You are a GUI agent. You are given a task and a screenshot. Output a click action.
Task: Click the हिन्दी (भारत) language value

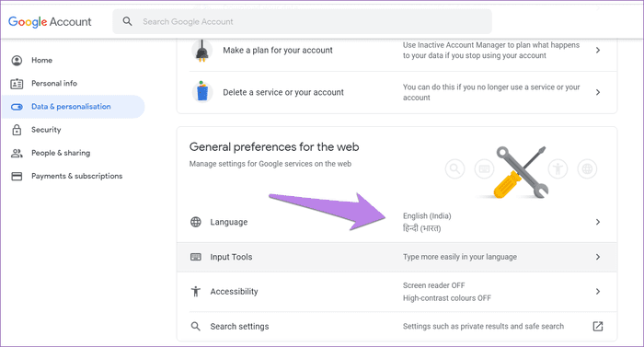pos(421,228)
